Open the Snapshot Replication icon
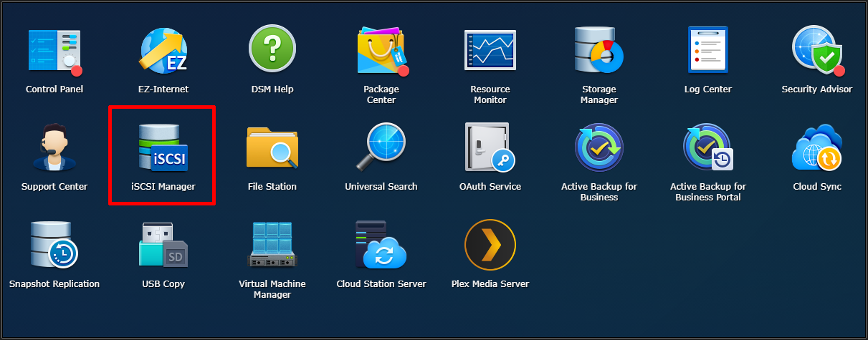Image resolution: width=868 pixels, height=340 pixels. (54, 244)
